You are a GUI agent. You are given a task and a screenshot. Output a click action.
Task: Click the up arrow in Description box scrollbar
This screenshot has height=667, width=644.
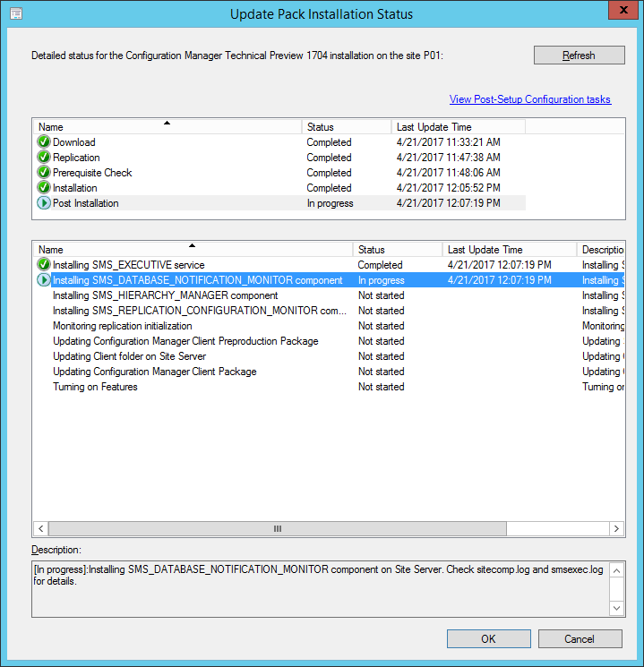pos(616,570)
